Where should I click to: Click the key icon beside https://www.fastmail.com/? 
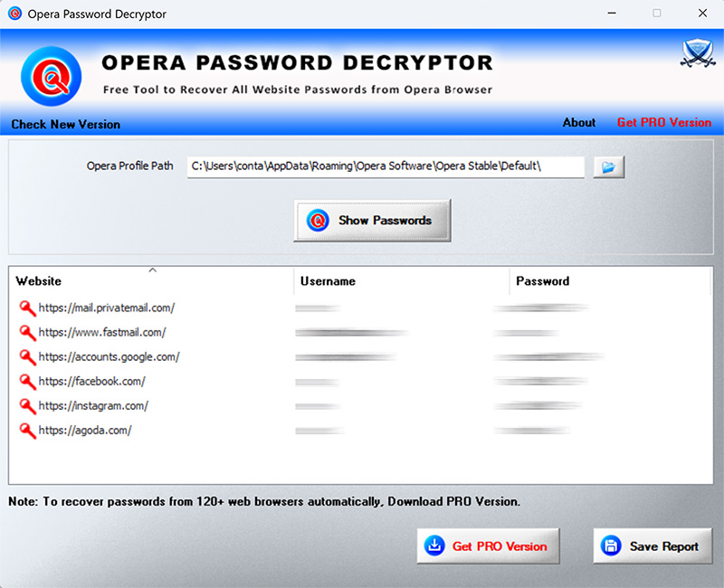point(27,332)
